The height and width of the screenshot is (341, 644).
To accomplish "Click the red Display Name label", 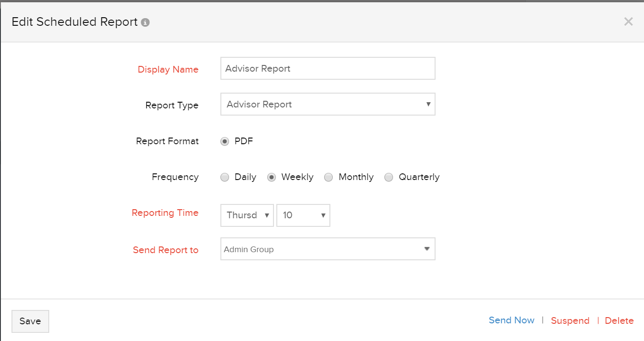I will click(168, 69).
